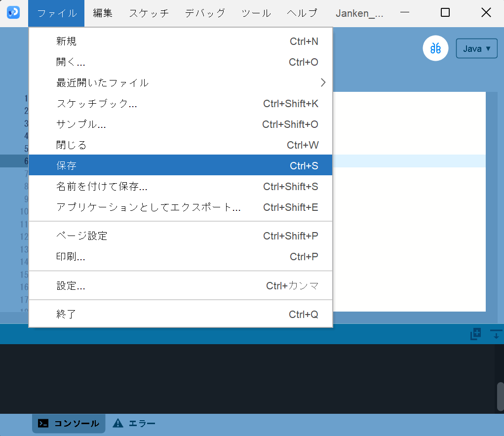Switch to the コンソール tab

pos(69,423)
